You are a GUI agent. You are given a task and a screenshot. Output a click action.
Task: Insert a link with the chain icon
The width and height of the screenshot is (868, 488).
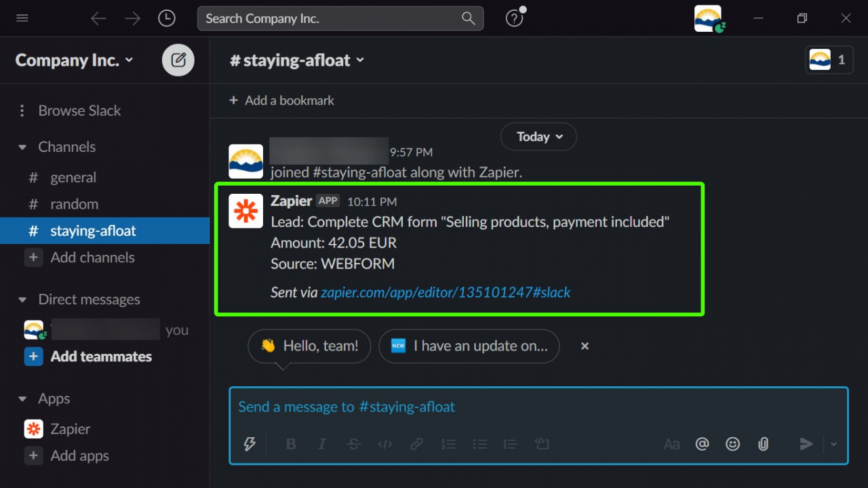(416, 444)
